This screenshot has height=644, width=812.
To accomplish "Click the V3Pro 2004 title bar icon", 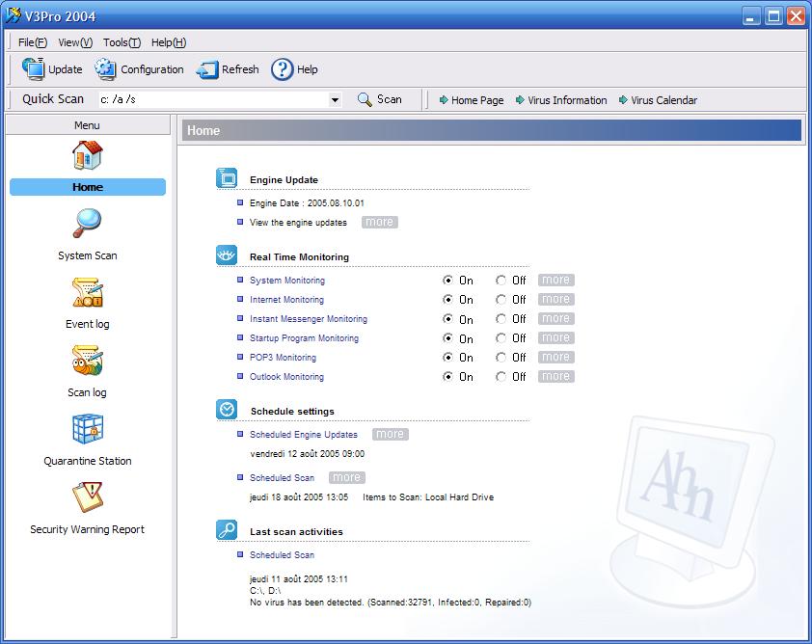I will tap(14, 15).
